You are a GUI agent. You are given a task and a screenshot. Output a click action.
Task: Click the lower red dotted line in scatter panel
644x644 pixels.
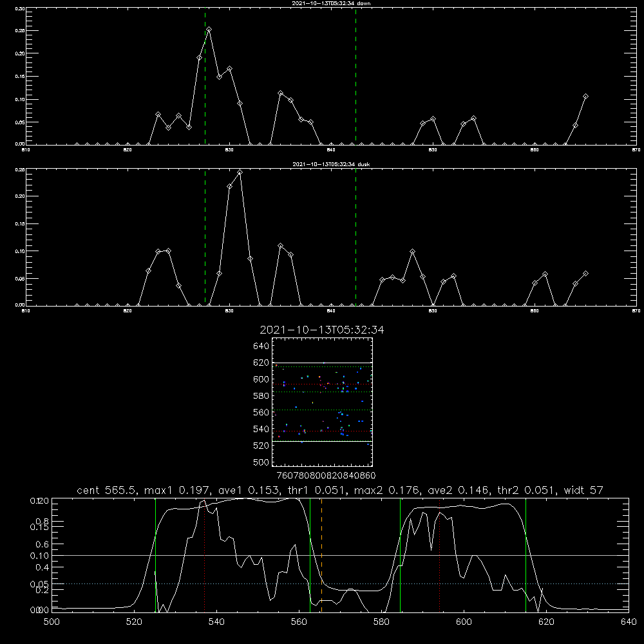[322, 431]
